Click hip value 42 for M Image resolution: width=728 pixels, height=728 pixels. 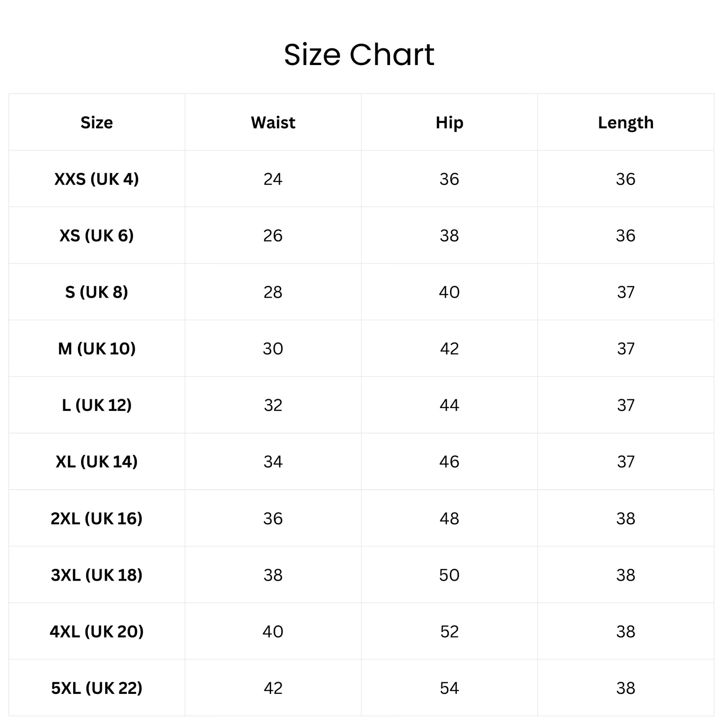coord(450,349)
